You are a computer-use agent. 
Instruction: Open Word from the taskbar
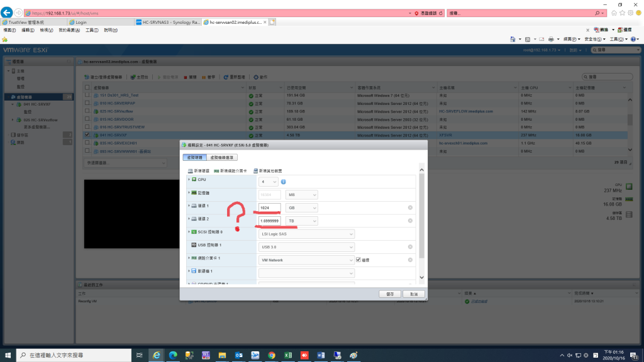click(321, 355)
